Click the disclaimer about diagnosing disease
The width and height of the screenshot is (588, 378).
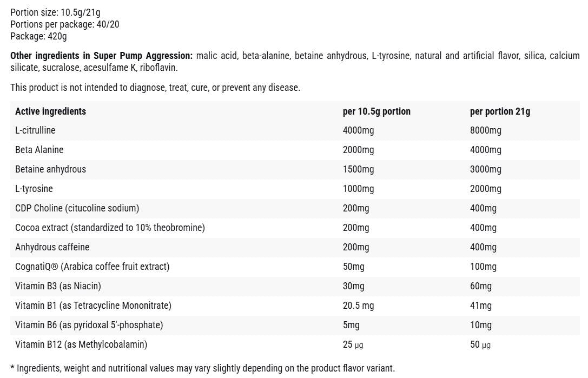155,88
